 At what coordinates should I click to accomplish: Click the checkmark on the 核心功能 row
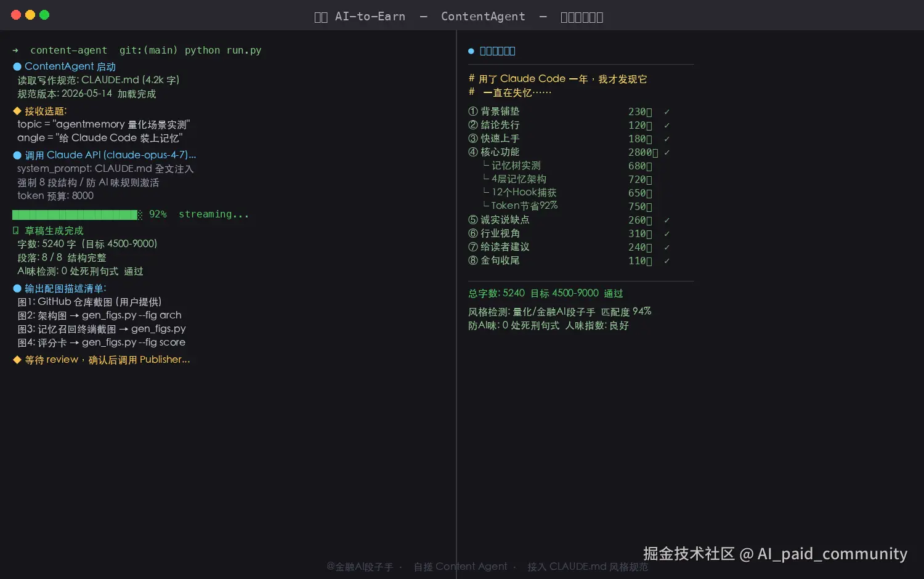coord(667,152)
